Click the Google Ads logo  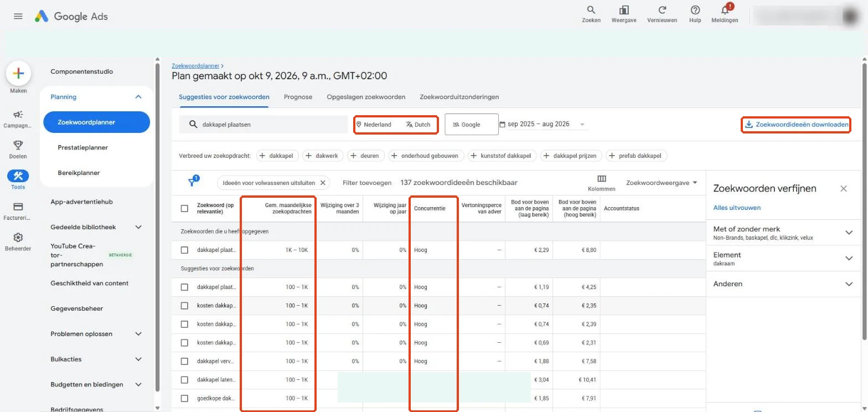(71, 17)
